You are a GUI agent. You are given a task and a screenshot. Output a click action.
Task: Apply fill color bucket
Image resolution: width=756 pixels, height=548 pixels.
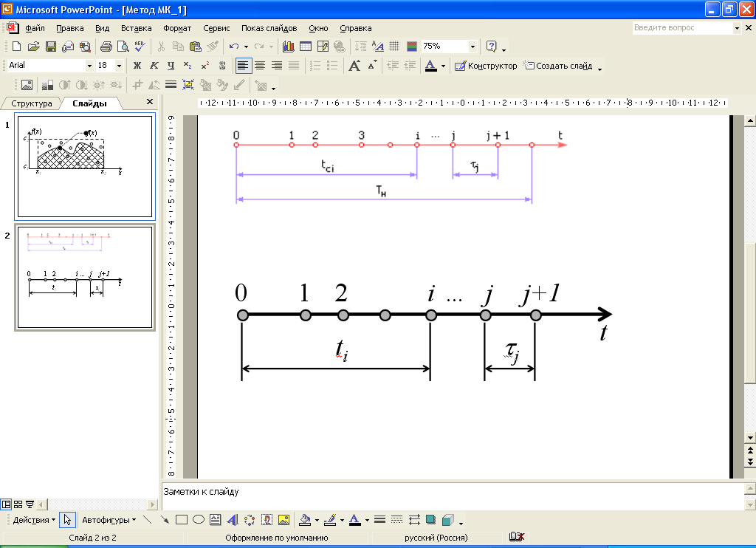point(305,520)
